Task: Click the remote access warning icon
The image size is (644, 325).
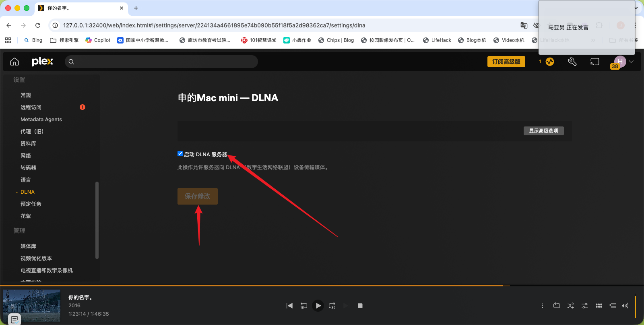Action: tap(83, 107)
